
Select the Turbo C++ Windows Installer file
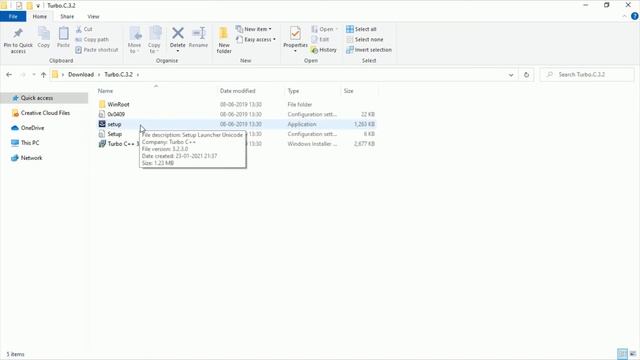(x=118, y=144)
